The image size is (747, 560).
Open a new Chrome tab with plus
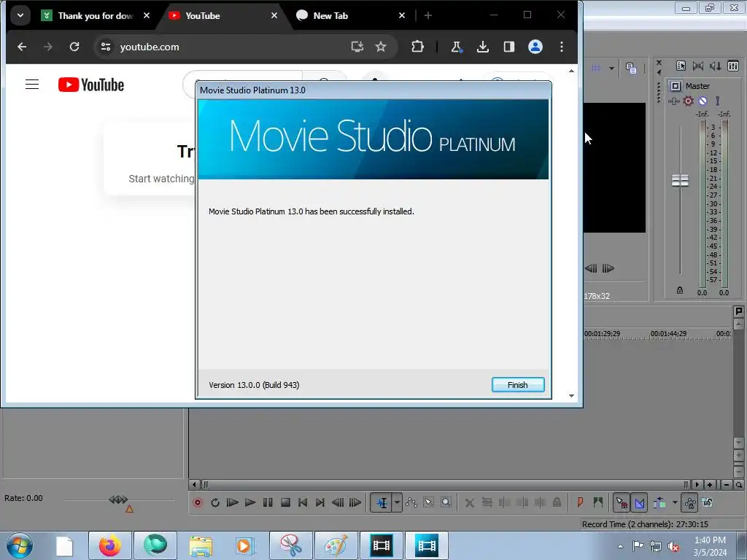point(428,16)
